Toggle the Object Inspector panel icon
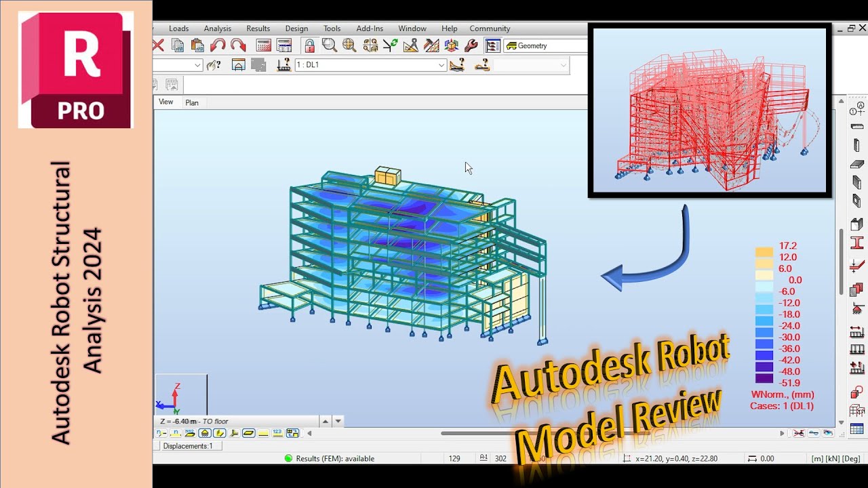Image resolution: width=868 pixels, height=488 pixels. coord(493,45)
